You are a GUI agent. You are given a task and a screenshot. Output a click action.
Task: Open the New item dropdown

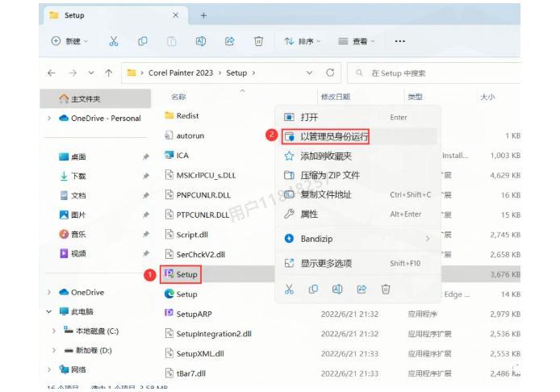(x=69, y=41)
